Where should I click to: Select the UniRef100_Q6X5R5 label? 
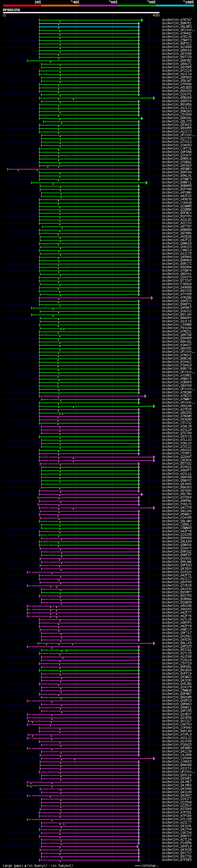(x=177, y=67)
